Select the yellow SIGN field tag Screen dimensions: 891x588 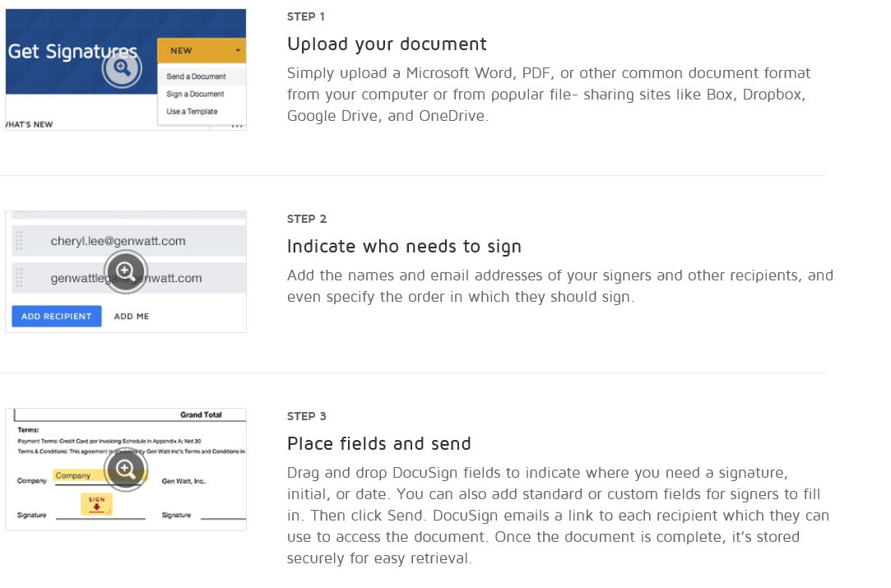pos(95,502)
